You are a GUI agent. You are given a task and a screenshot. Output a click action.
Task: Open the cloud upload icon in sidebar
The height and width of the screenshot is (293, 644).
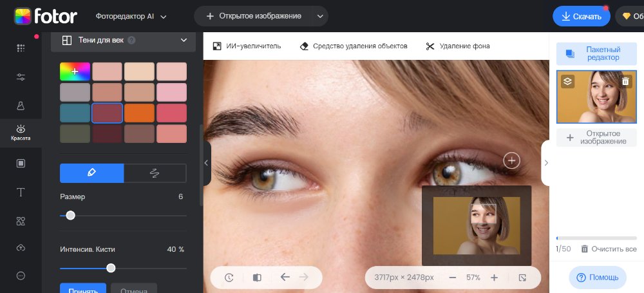coord(21,247)
